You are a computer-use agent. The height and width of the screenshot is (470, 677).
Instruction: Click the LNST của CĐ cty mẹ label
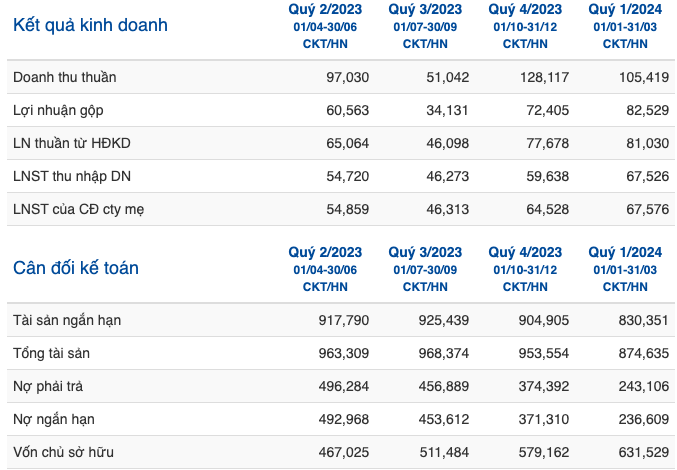79,209
